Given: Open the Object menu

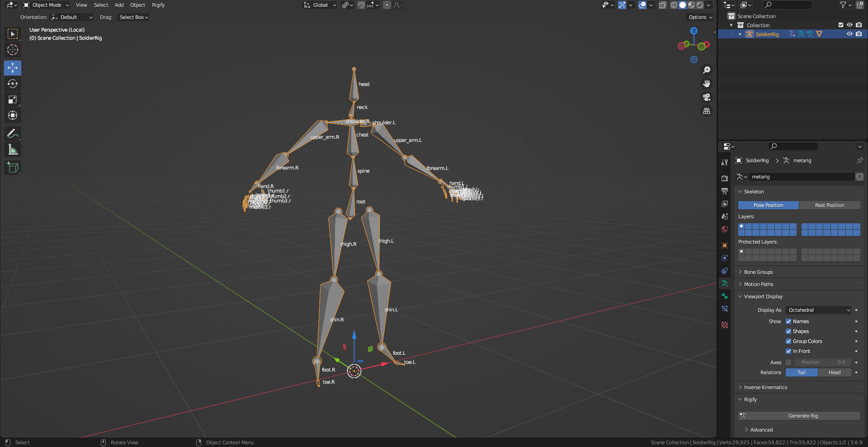Looking at the screenshot, I should 137,5.
